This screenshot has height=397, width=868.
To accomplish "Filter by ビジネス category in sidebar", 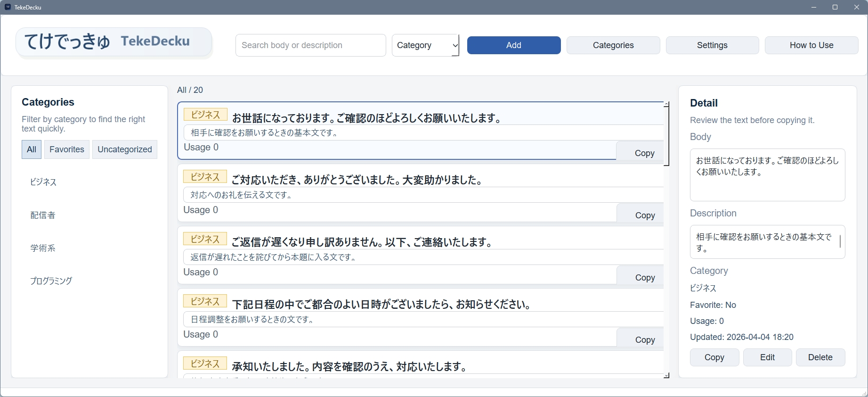I will click(43, 182).
